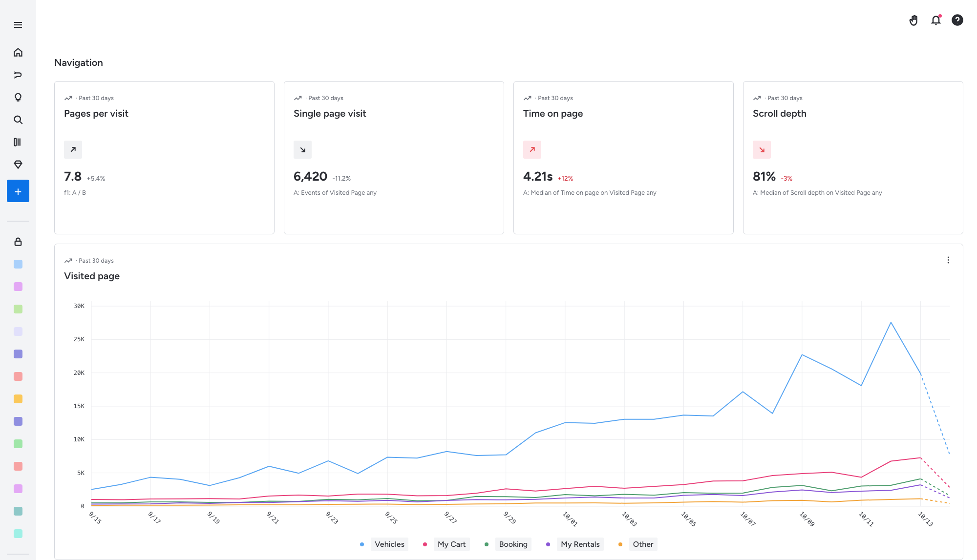This screenshot has width=977, height=560.
Task: Click the blue plus create button
Action: [18, 191]
